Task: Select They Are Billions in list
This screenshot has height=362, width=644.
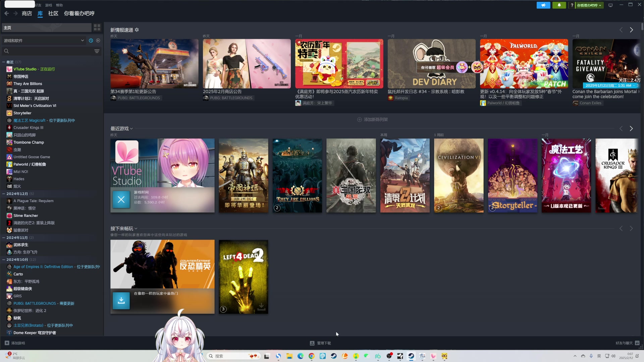Action: 28,84
